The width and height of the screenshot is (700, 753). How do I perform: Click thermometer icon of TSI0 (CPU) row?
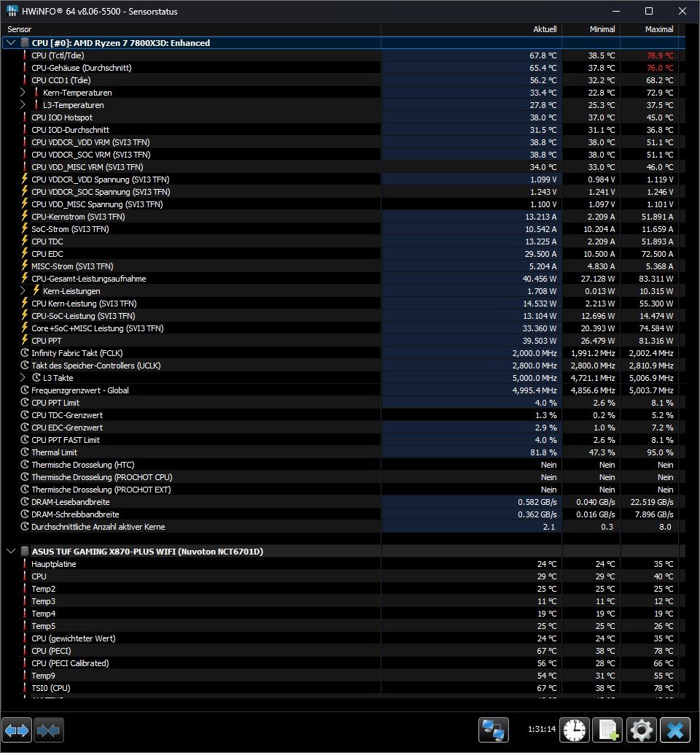coord(25,687)
